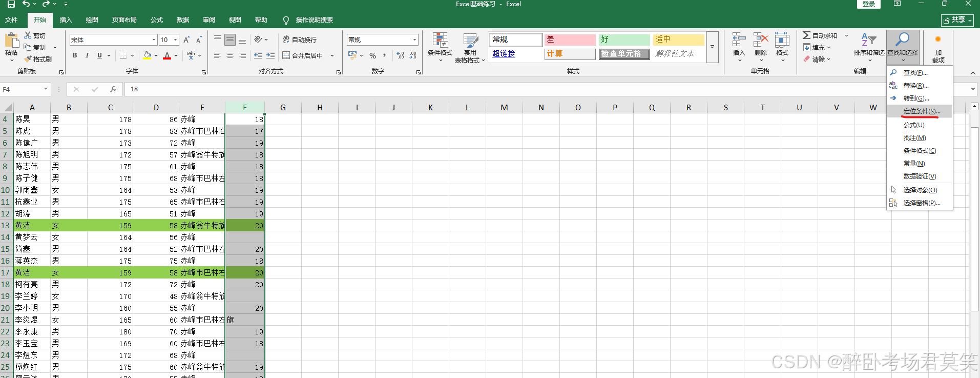Click the Undo arrow icon
This screenshot has width=980, height=378.
point(26,4)
